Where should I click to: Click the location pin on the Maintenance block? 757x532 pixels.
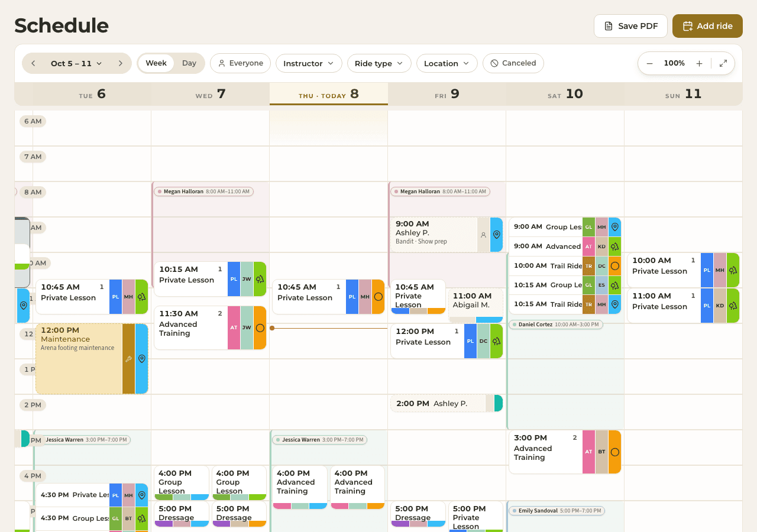click(142, 359)
